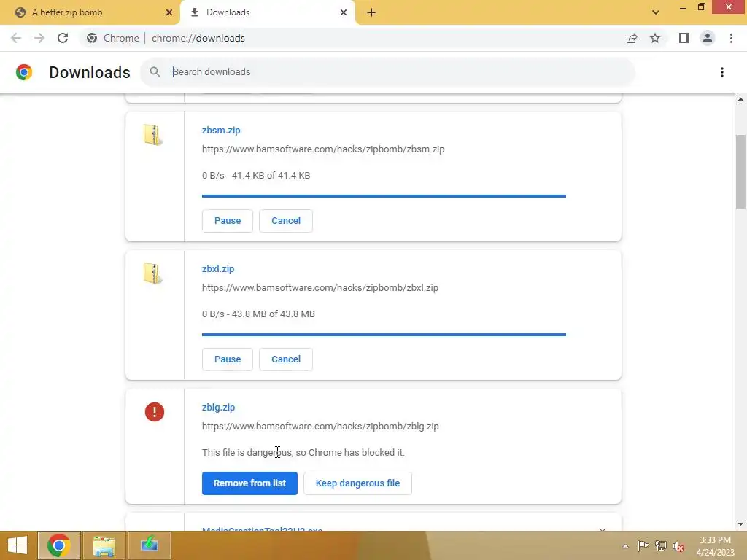This screenshot has height=560, width=747.
Task: Click Keep dangerous file button
Action: click(x=357, y=483)
